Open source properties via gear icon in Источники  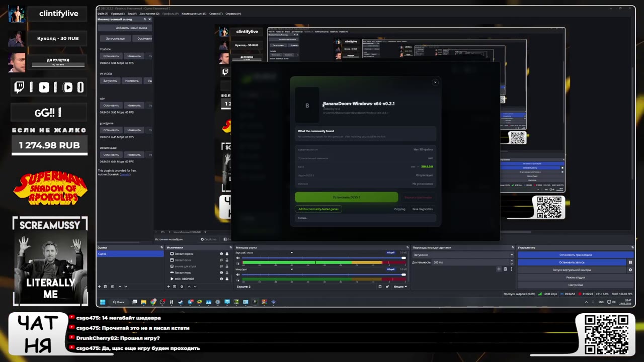[182, 287]
